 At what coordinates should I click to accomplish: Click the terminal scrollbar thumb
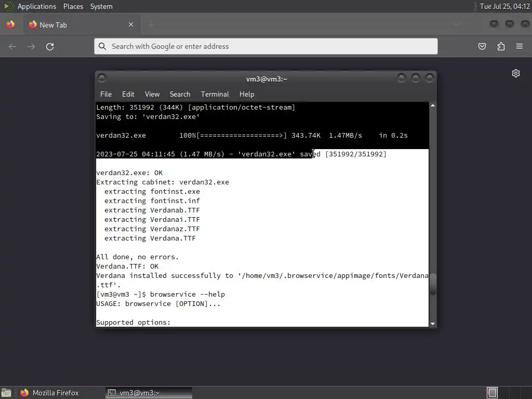[x=433, y=284]
